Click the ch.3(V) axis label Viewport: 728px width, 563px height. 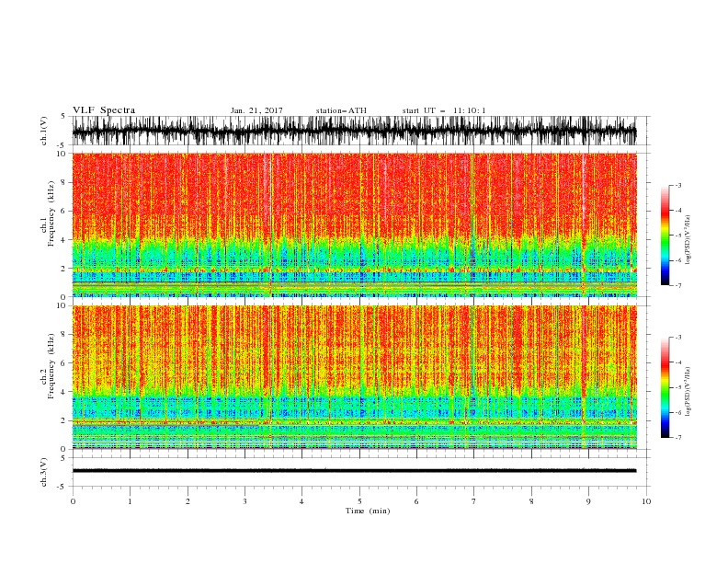tap(43, 472)
